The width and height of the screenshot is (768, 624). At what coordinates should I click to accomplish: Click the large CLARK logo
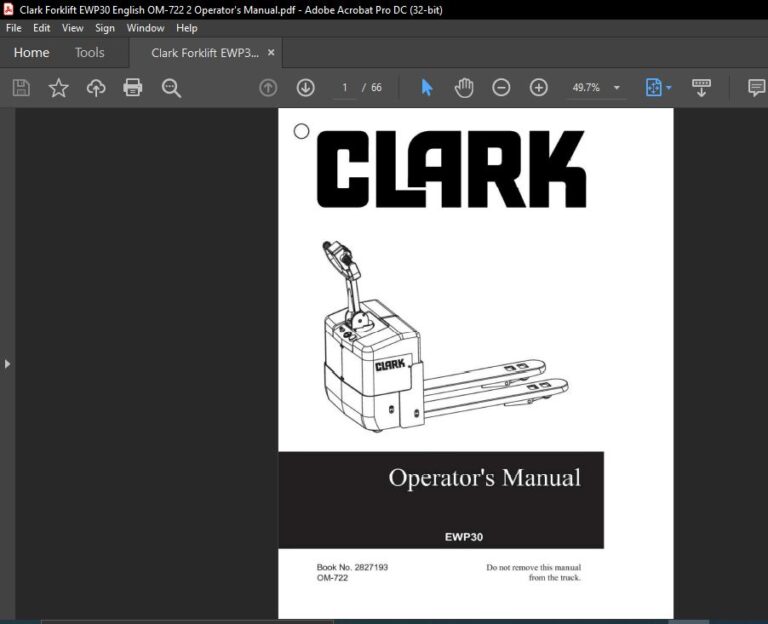[451, 169]
